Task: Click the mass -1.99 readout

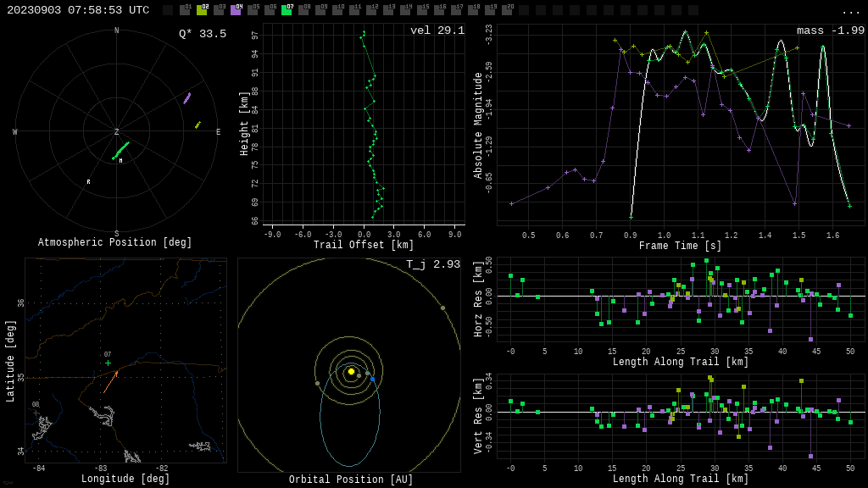Action: pos(831,30)
